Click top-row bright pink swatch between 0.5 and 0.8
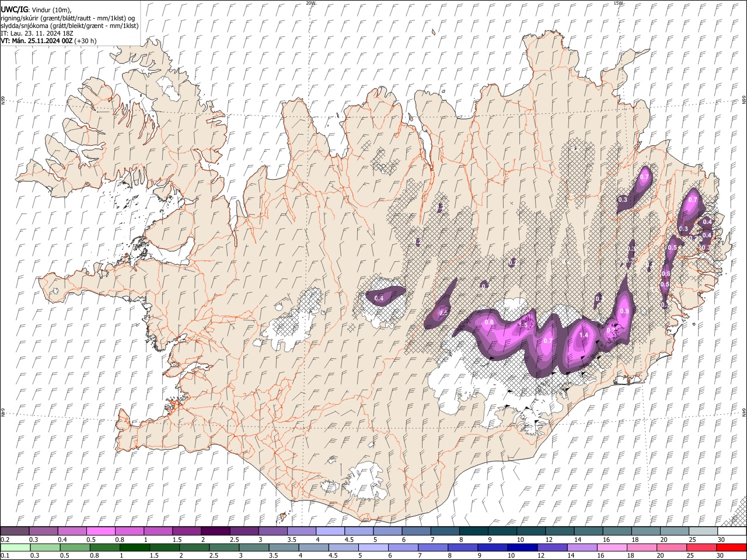This screenshot has width=747, height=560. 101,531
